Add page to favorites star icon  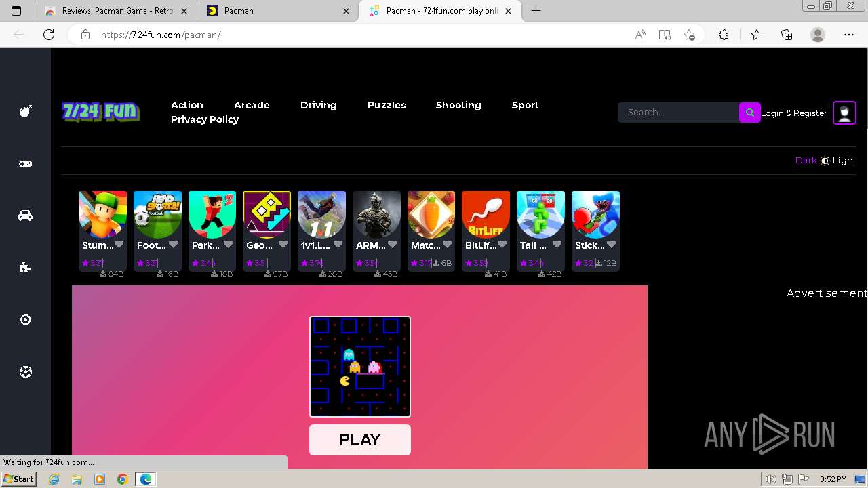(x=690, y=35)
